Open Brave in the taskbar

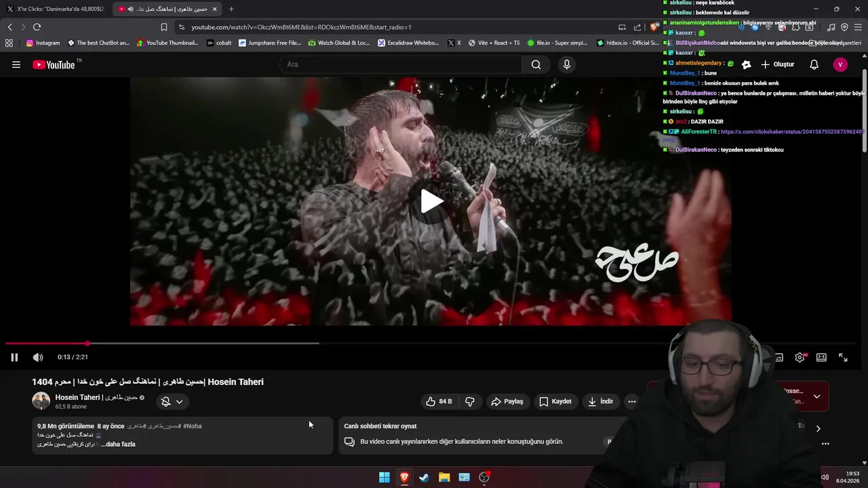[x=404, y=477]
